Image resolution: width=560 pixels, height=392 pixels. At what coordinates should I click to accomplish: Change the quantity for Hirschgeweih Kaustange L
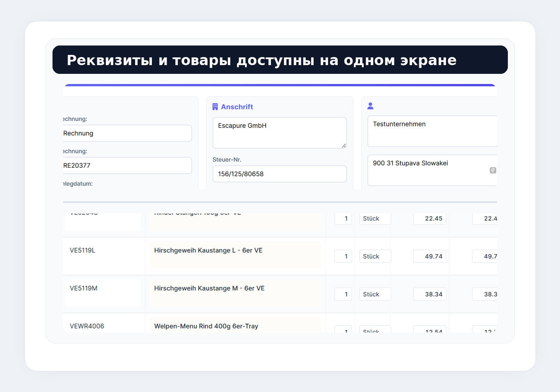[x=343, y=256]
